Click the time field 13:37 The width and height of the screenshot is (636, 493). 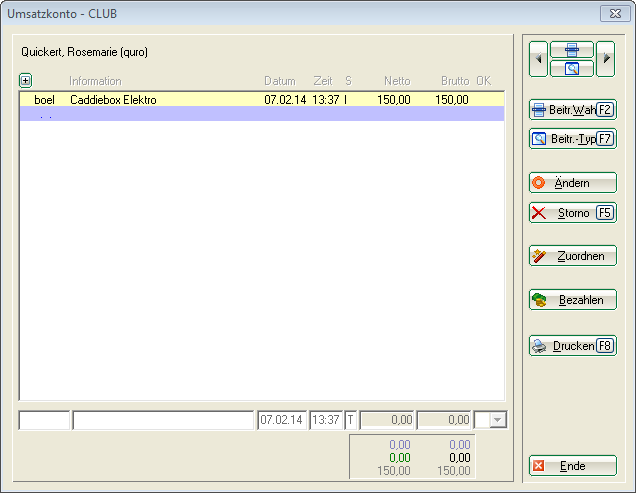point(326,420)
